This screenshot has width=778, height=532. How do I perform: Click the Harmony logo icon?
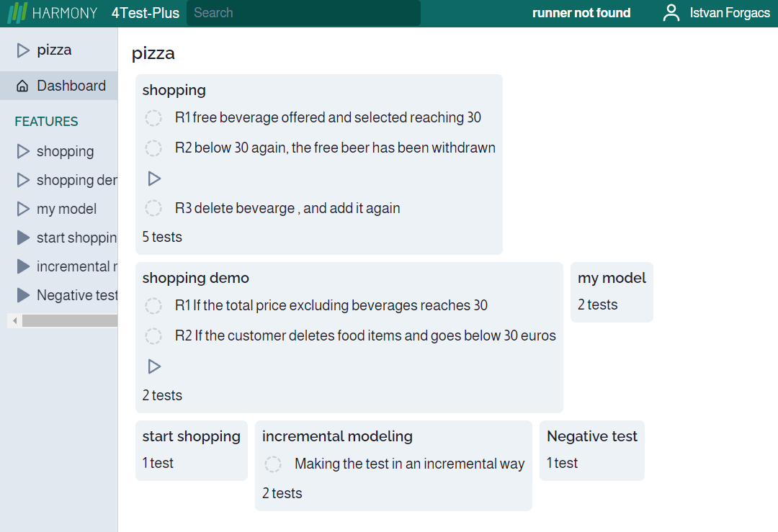pos(17,13)
